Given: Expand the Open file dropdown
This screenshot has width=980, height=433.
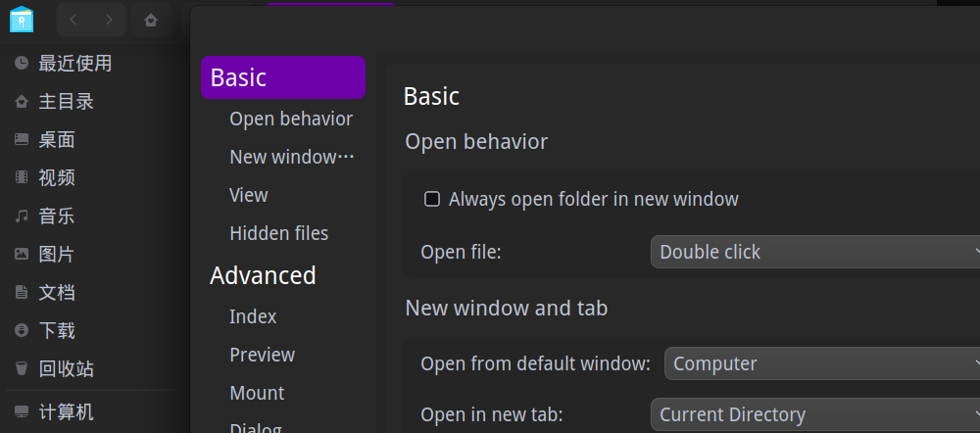Looking at the screenshot, I should tap(815, 252).
